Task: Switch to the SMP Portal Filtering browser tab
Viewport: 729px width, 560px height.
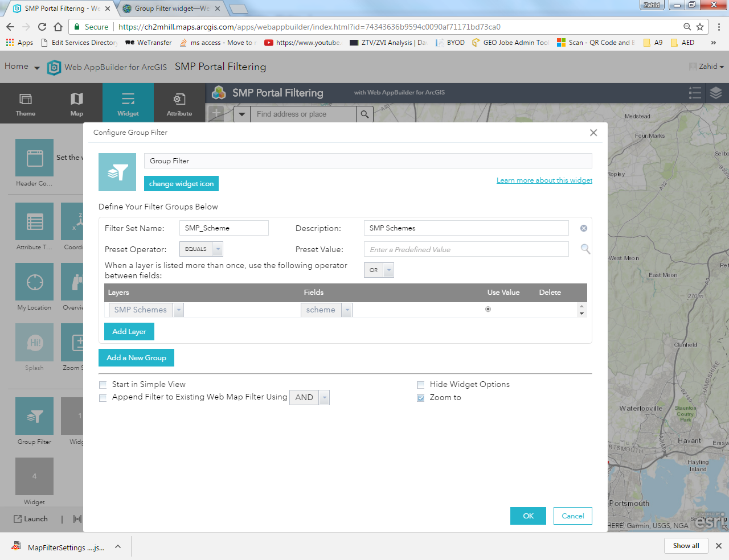Action: coord(62,9)
